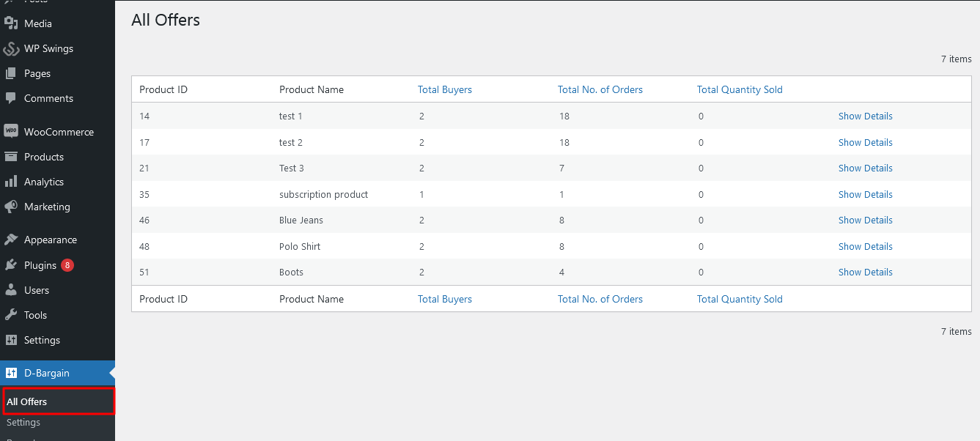This screenshot has width=980, height=441.
Task: Sort table by Total No. of Orders
Action: [x=600, y=89]
